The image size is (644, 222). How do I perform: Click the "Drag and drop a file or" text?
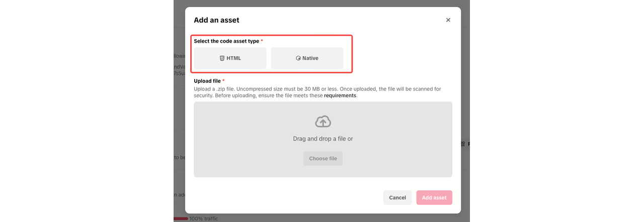[323, 139]
